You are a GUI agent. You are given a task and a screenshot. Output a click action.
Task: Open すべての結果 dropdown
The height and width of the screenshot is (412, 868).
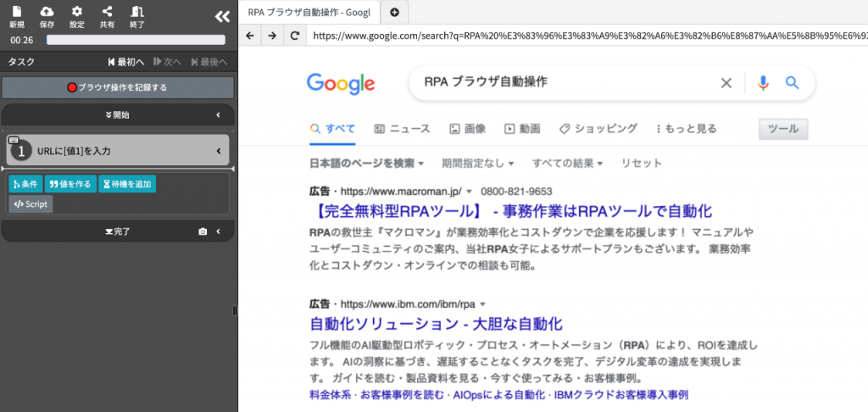pyautogui.click(x=567, y=164)
